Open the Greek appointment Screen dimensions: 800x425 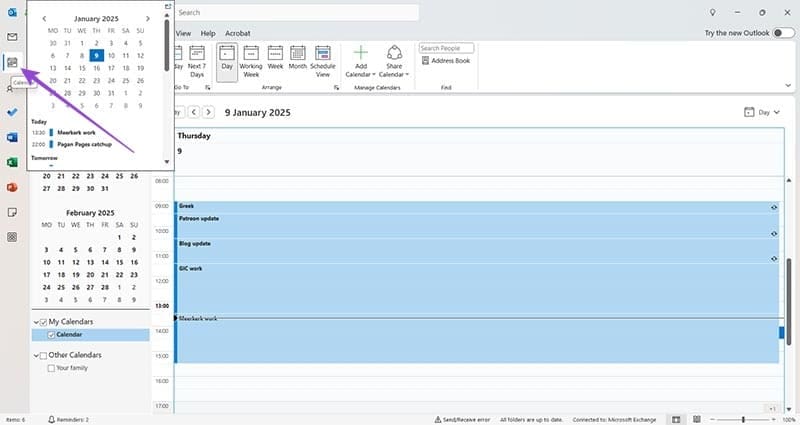click(477, 207)
